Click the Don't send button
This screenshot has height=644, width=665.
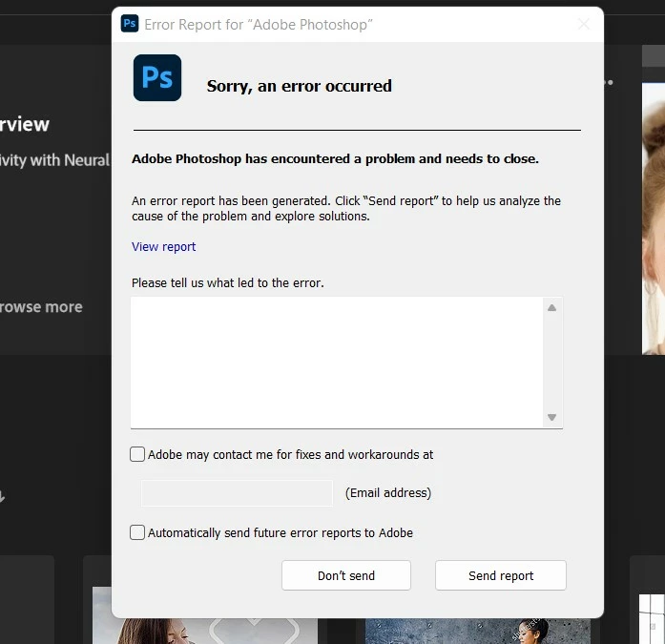click(346, 575)
